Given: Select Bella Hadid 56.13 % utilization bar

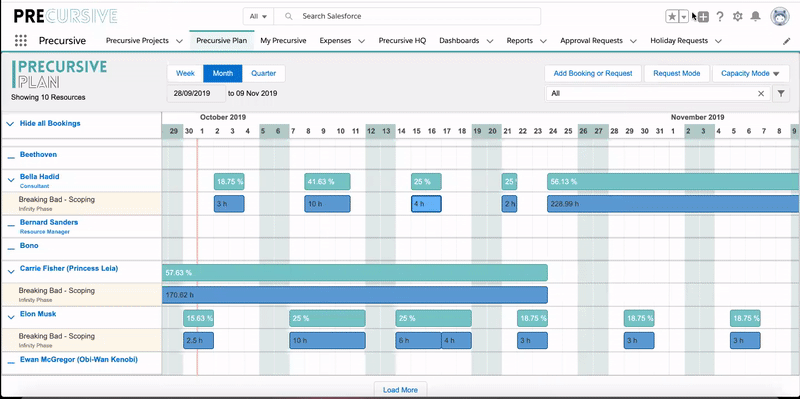Looking at the screenshot, I should pyautogui.click(x=673, y=182).
